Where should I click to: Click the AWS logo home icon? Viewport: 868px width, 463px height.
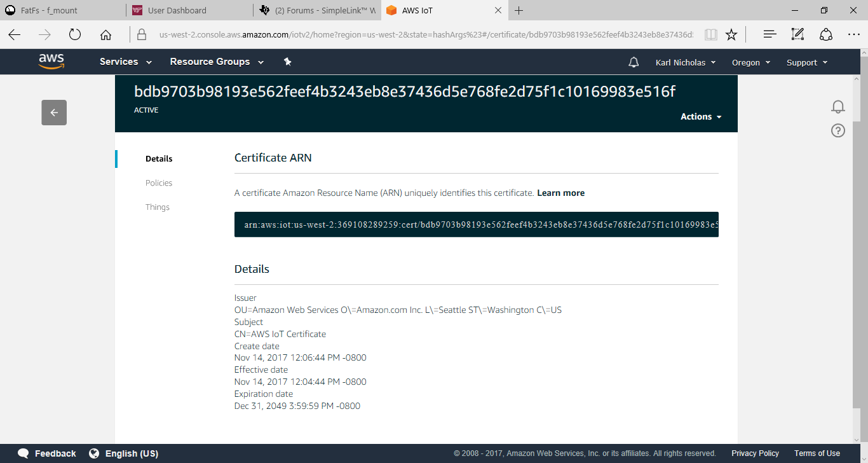(51, 62)
